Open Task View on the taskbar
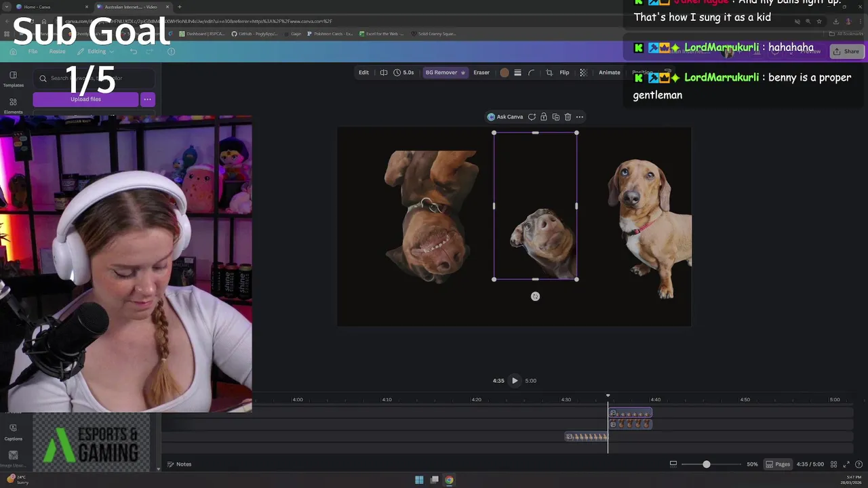The image size is (868, 488). (x=434, y=480)
